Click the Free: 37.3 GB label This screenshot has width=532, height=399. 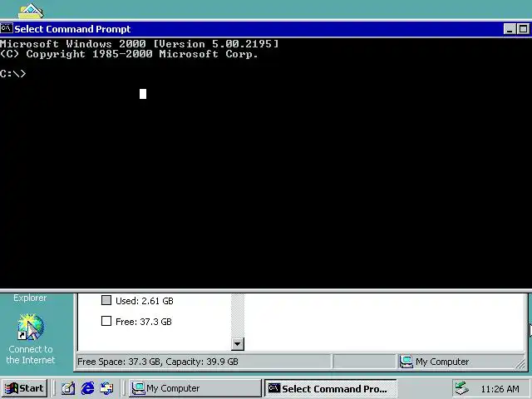point(144,322)
